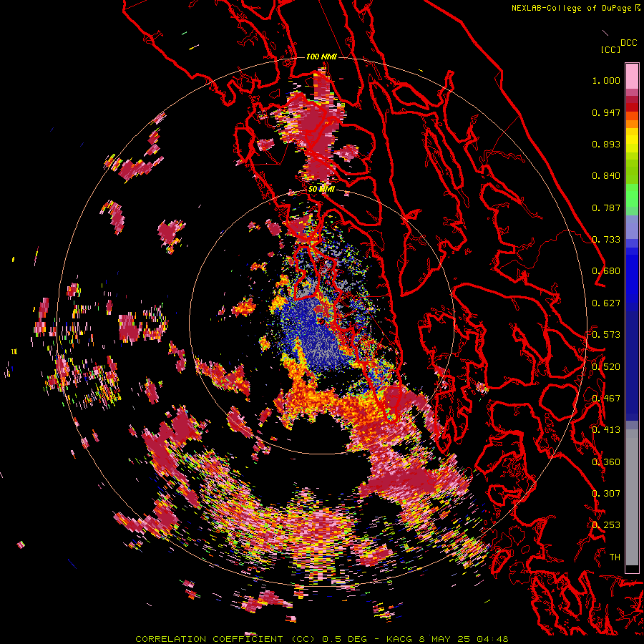644x644 pixels.
Task: Click the TH threshold label
Action: 615,557
